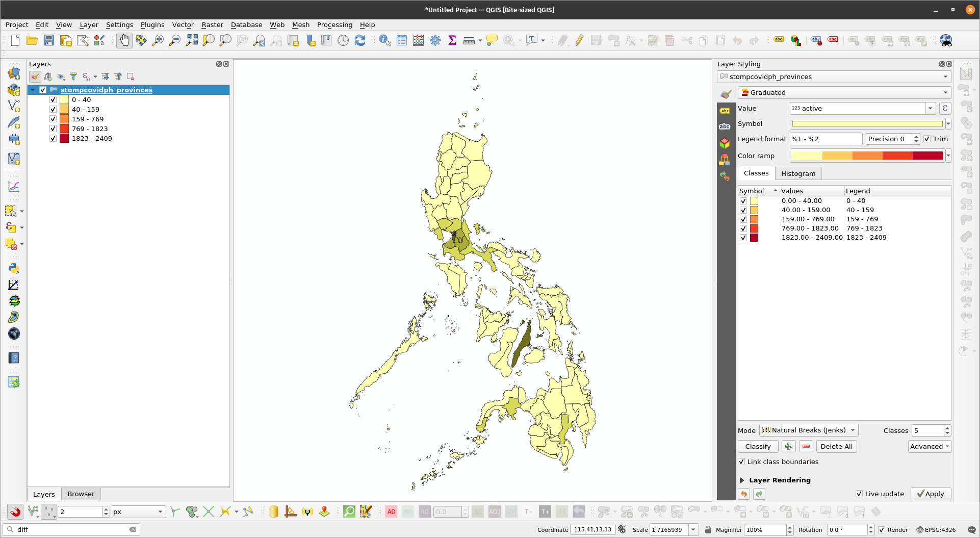Click the Color ramp gradient bar
This screenshot has width=980, height=538.
click(x=867, y=156)
